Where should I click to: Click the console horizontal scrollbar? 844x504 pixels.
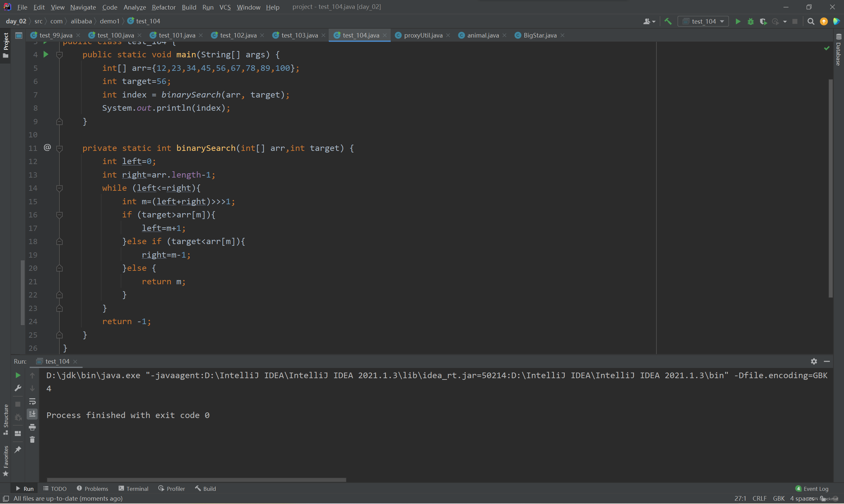(x=196, y=480)
